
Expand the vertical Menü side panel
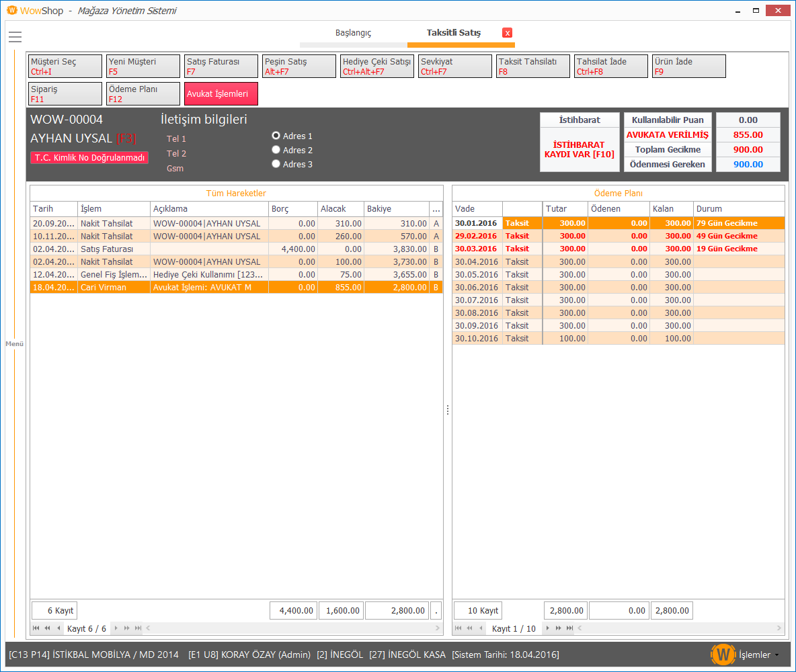pos(14,344)
